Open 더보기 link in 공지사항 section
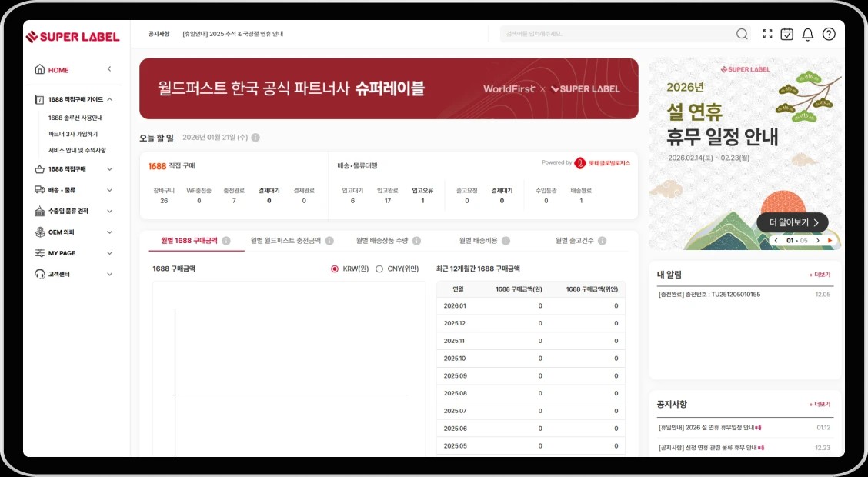 point(820,404)
